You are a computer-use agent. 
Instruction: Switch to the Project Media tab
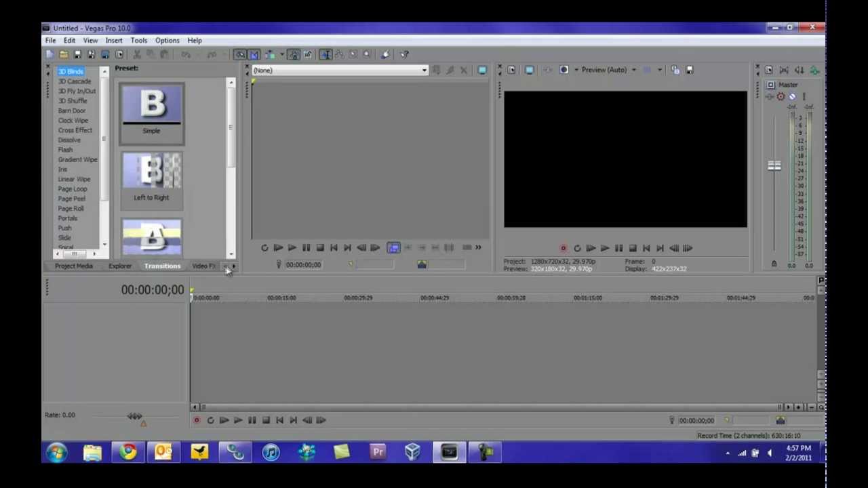pos(74,266)
